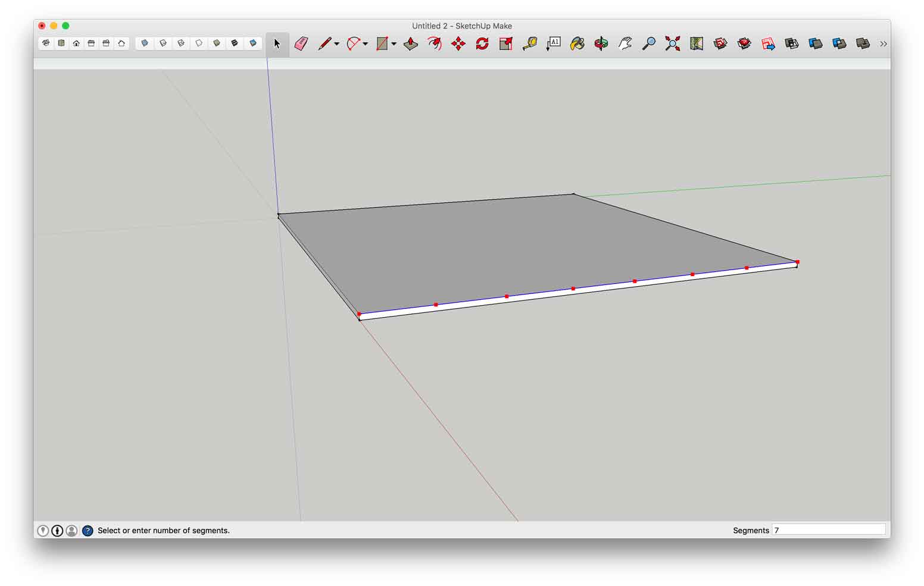Image resolution: width=924 pixels, height=586 pixels.
Task: Open the 3D Warehouse
Action: point(720,43)
